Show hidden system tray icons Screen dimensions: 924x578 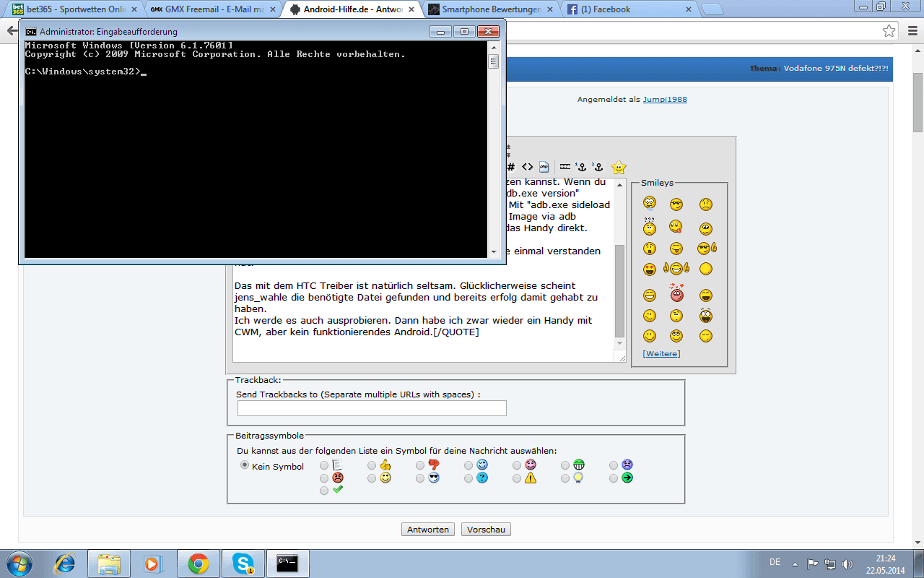(795, 564)
